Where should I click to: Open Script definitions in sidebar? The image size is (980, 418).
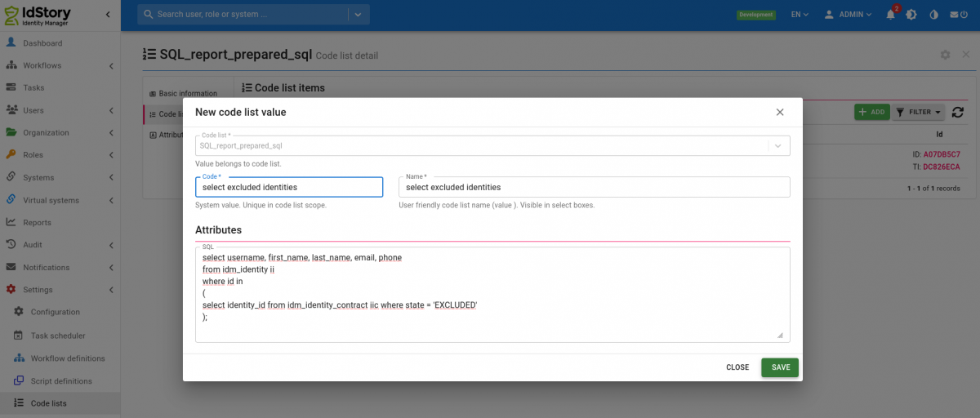(60, 381)
